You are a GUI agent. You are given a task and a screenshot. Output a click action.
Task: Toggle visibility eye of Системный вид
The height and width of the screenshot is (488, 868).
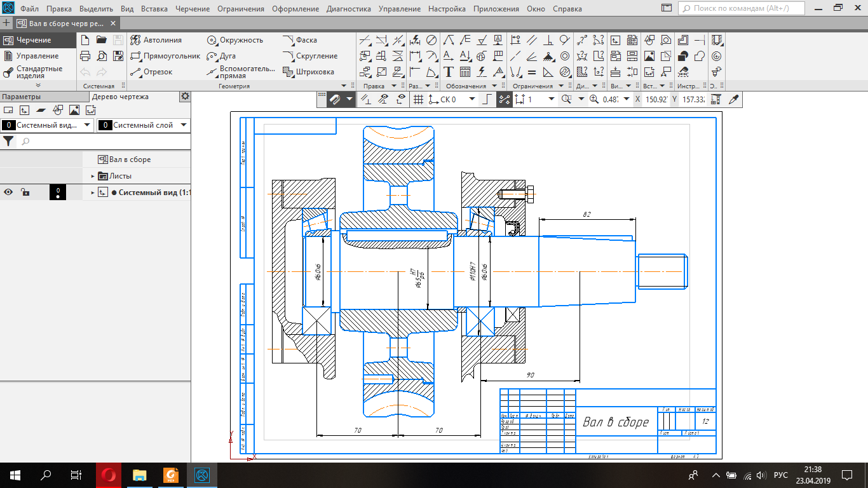click(x=9, y=193)
